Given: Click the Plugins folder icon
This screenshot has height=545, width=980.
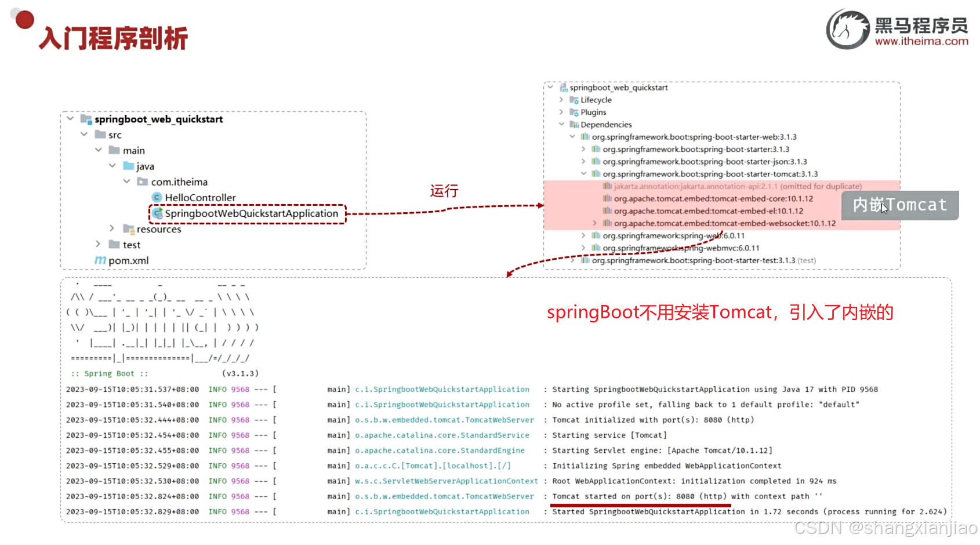Looking at the screenshot, I should [574, 112].
